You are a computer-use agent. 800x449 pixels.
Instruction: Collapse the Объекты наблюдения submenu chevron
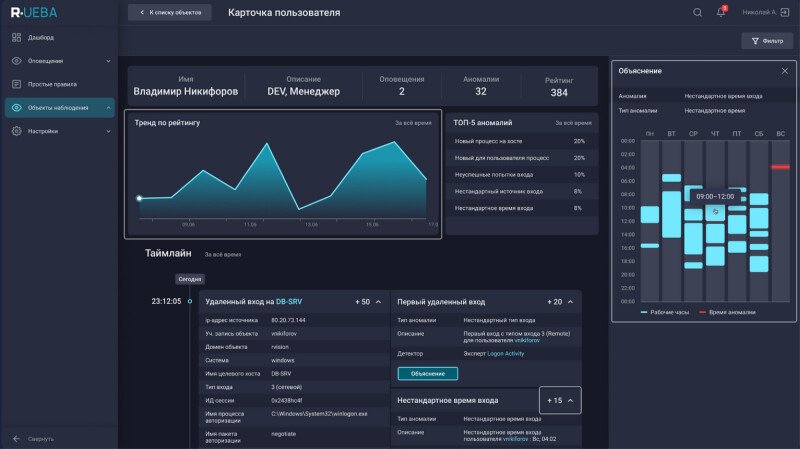pyautogui.click(x=108, y=107)
